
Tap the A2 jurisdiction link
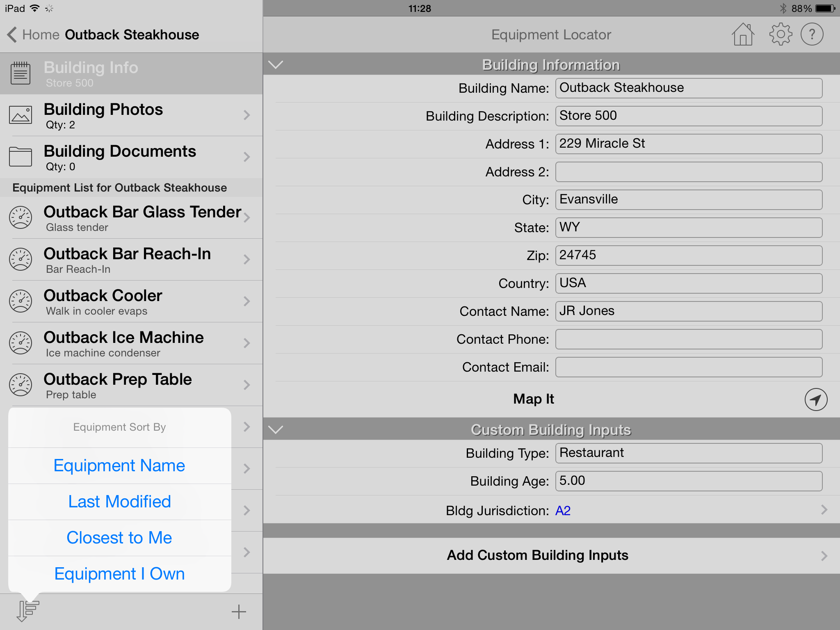click(x=563, y=511)
